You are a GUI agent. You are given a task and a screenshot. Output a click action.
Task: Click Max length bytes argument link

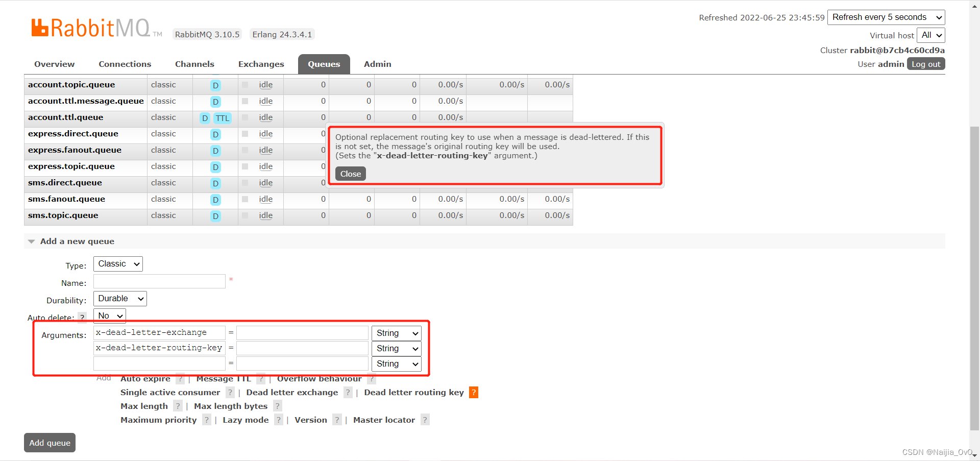tap(231, 406)
